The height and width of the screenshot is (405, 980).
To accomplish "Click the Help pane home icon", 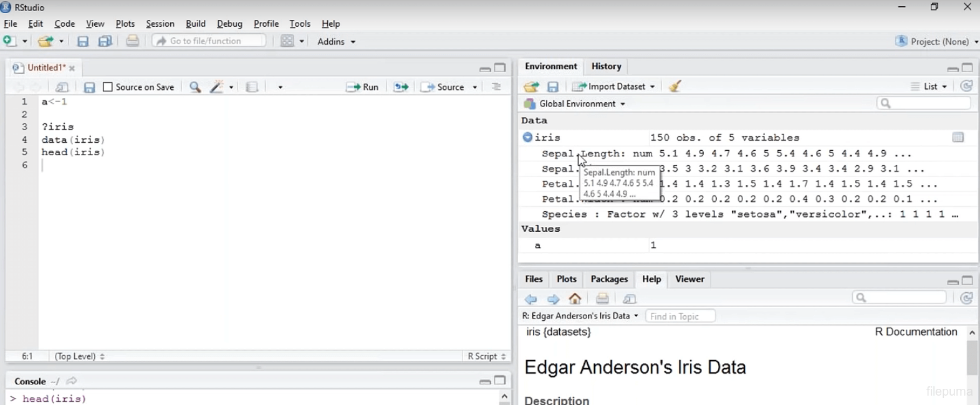I will 575,299.
